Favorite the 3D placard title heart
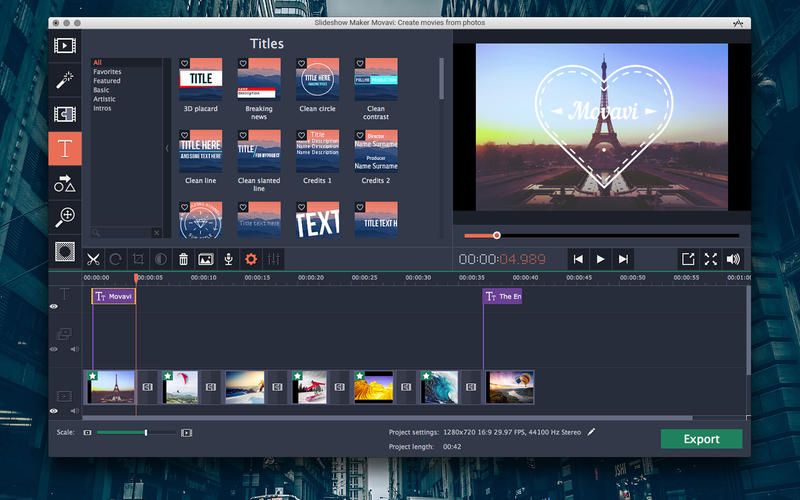Viewport: 800px width, 500px height. 185,64
